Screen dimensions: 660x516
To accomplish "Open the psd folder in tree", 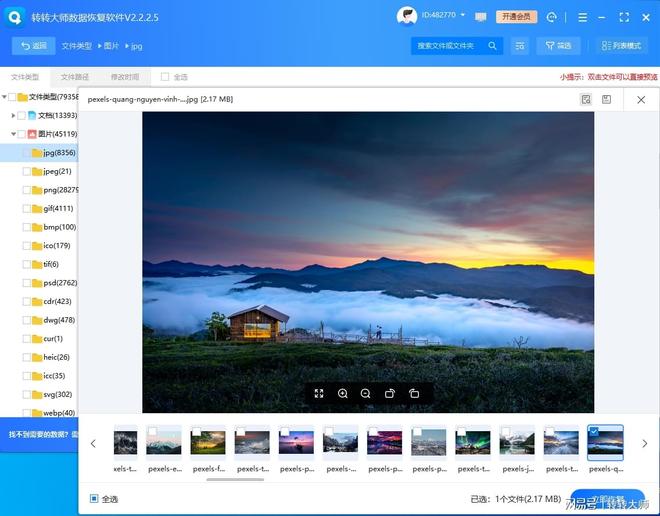I will coord(55,283).
